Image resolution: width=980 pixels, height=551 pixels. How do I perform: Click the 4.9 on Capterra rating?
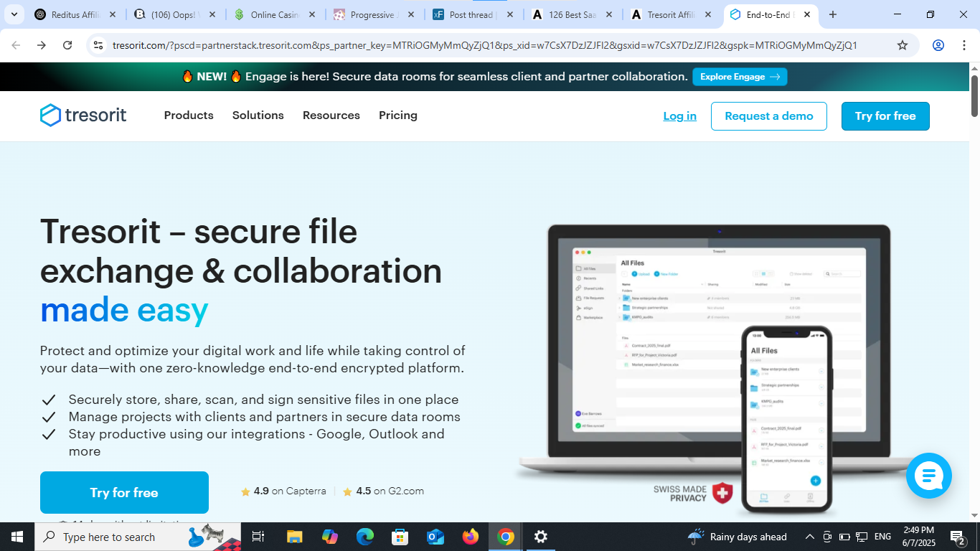[x=283, y=491]
